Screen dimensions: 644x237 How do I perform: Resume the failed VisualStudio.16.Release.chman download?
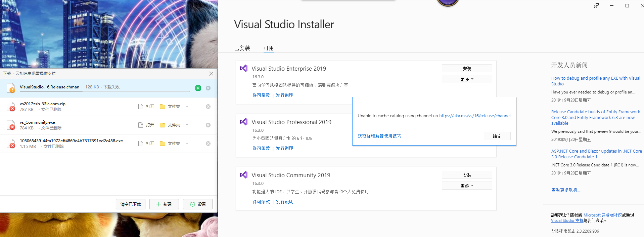[198, 88]
